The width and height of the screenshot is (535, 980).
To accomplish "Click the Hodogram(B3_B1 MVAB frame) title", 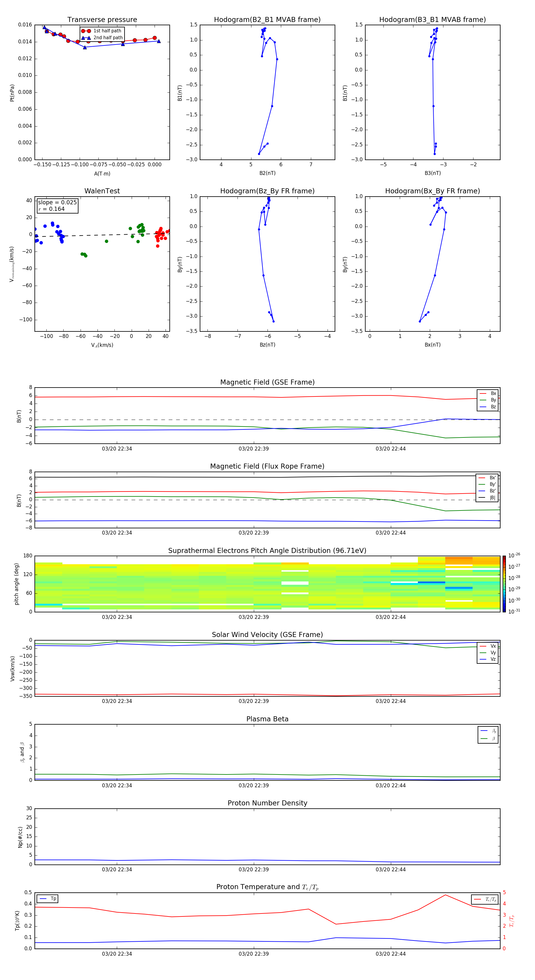I will click(x=432, y=20).
